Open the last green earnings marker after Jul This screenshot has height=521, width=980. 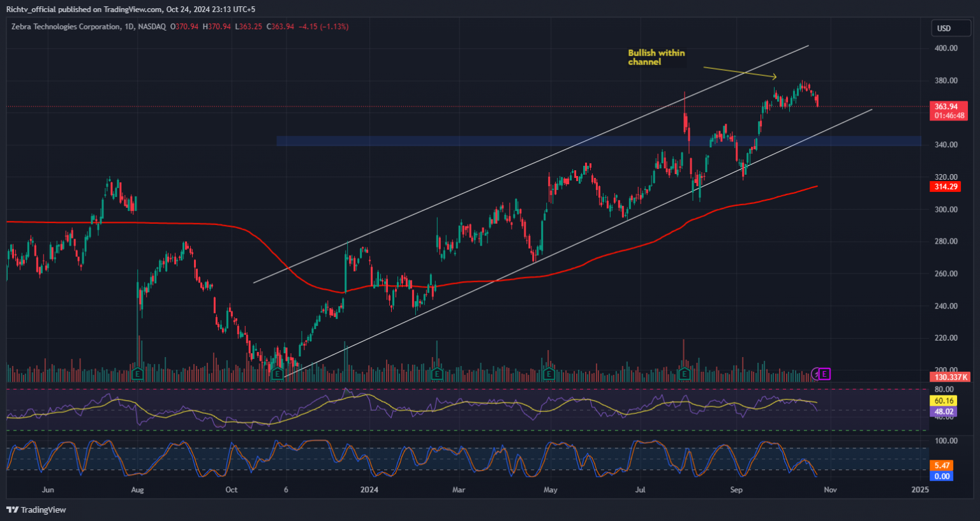click(685, 374)
